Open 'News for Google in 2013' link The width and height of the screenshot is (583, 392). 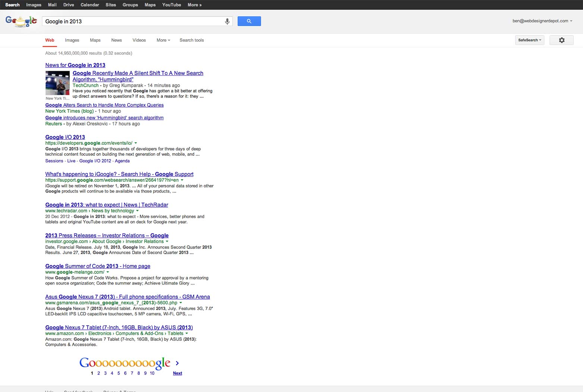coord(75,65)
